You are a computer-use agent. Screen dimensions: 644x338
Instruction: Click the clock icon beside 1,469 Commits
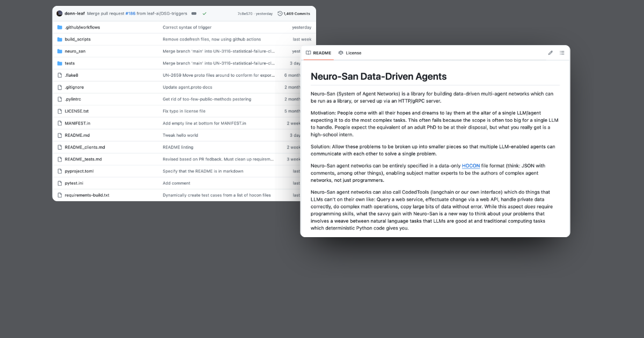[280, 13]
